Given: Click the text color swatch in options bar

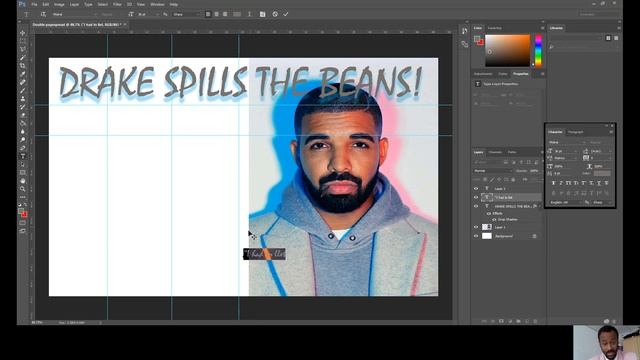Looking at the screenshot, I should click(237, 14).
